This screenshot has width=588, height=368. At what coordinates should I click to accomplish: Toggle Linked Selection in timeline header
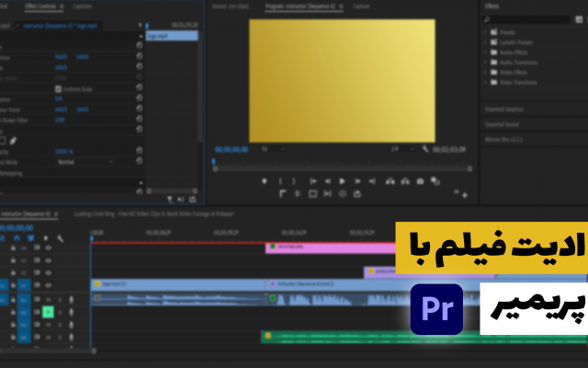click(30, 238)
